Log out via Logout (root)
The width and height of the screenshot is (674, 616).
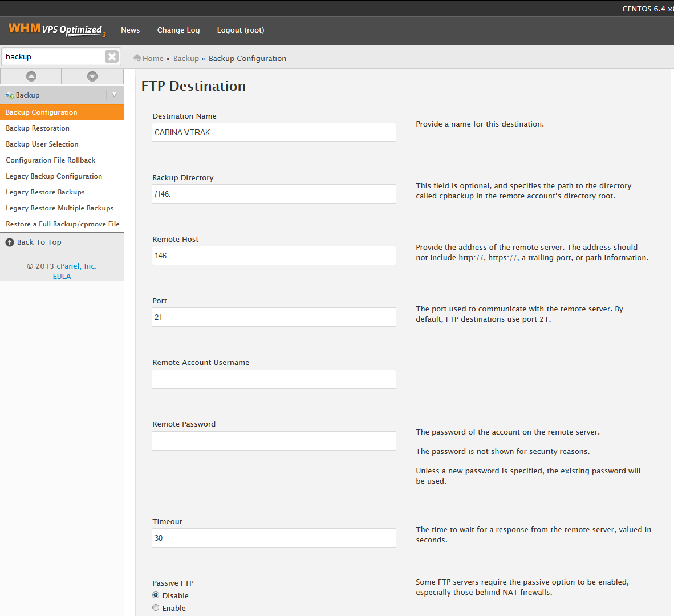point(241,30)
